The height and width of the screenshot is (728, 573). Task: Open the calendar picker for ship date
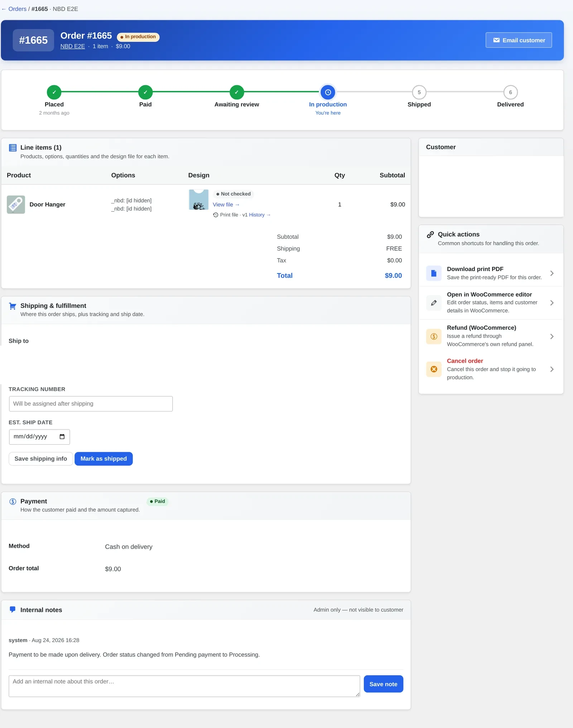pos(62,437)
